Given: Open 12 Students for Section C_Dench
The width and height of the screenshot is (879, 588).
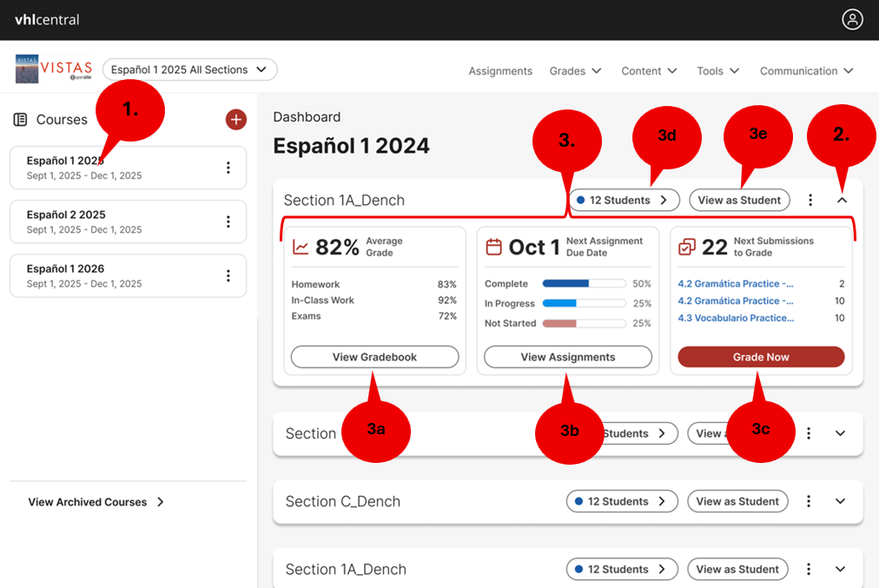Looking at the screenshot, I should click(622, 501).
